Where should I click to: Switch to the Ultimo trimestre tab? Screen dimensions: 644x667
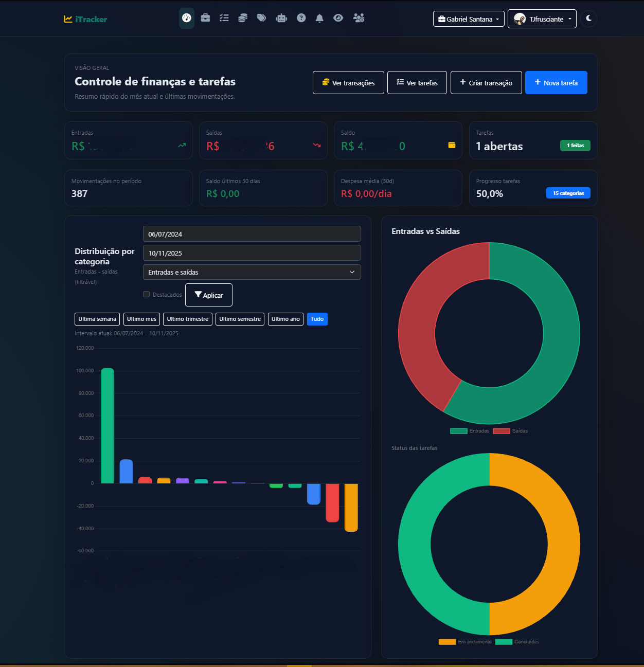click(x=187, y=319)
